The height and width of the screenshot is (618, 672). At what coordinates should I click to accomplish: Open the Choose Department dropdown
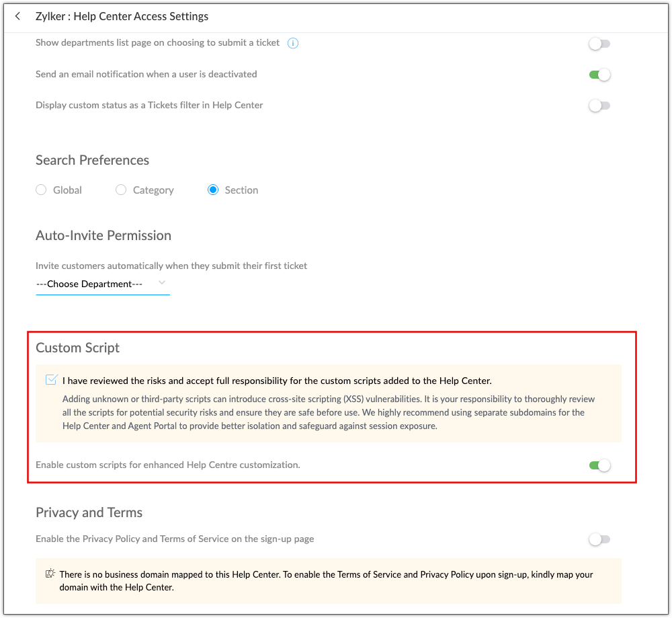102,284
